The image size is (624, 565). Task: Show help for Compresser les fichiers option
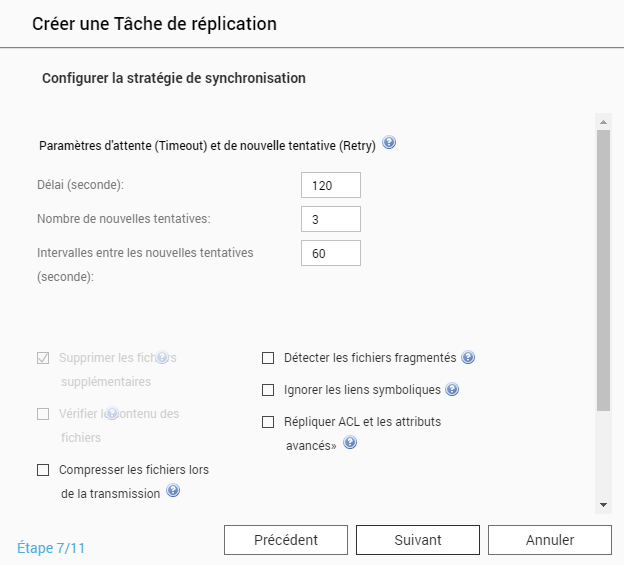(x=173, y=491)
